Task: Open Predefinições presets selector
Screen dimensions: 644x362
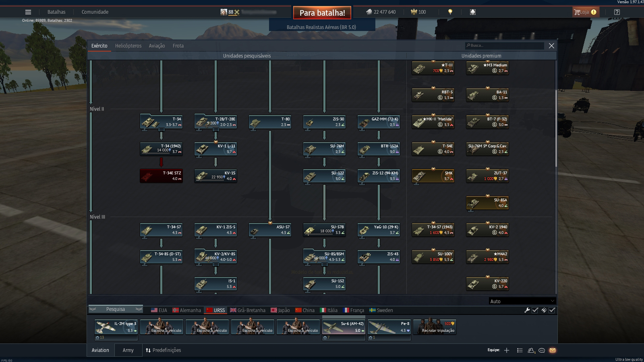Action: click(163, 350)
